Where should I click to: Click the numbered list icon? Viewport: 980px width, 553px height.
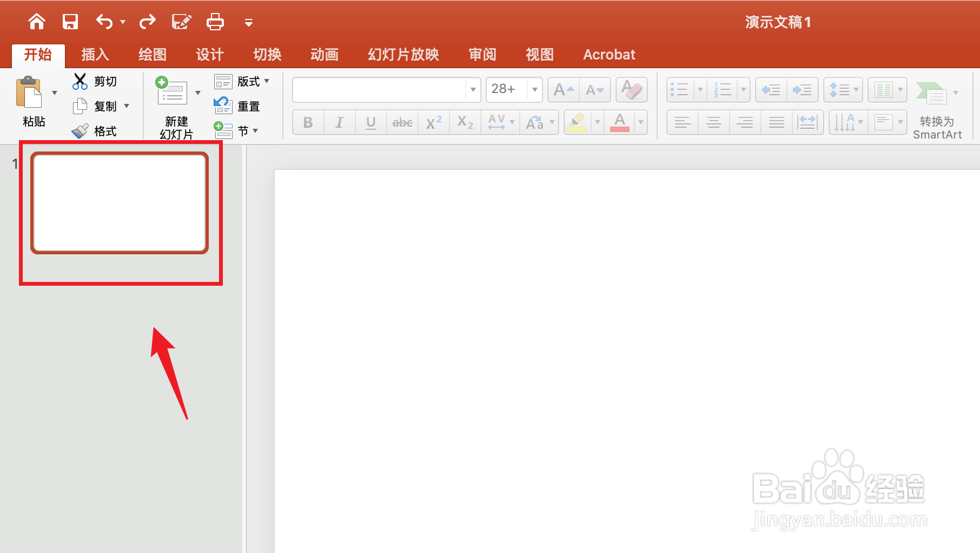pos(723,90)
